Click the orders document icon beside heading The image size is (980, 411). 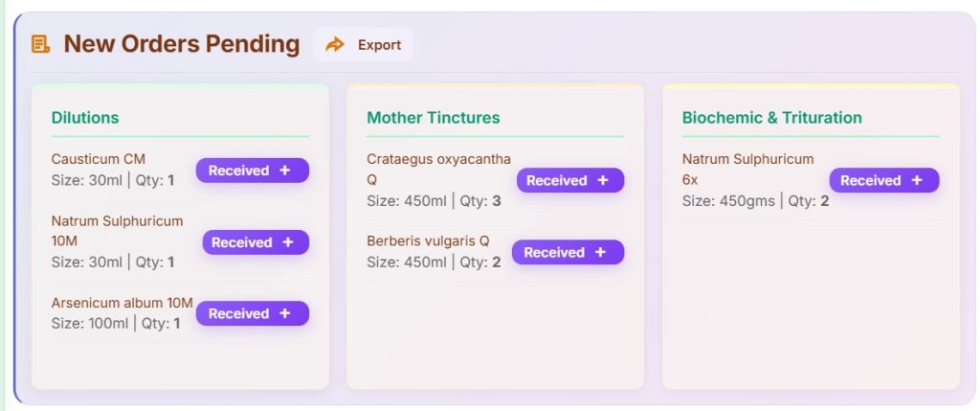click(x=40, y=44)
